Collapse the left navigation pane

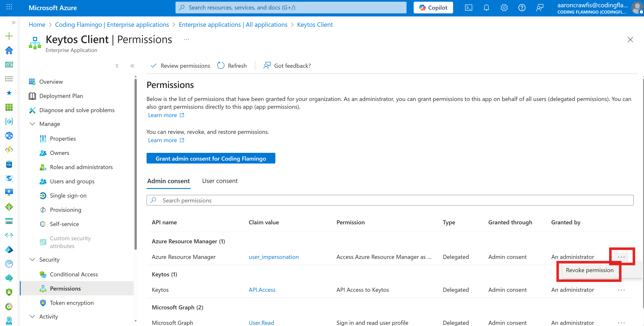pos(133,66)
